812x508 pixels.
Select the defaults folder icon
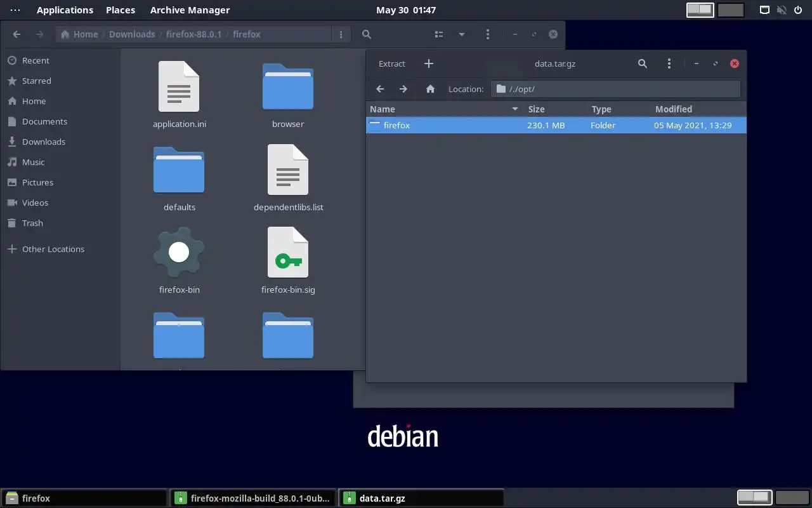pos(179,170)
